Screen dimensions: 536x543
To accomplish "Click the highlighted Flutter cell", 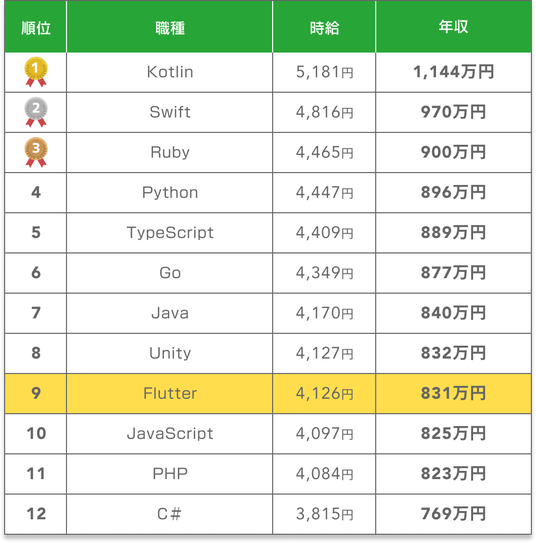I will [170, 393].
